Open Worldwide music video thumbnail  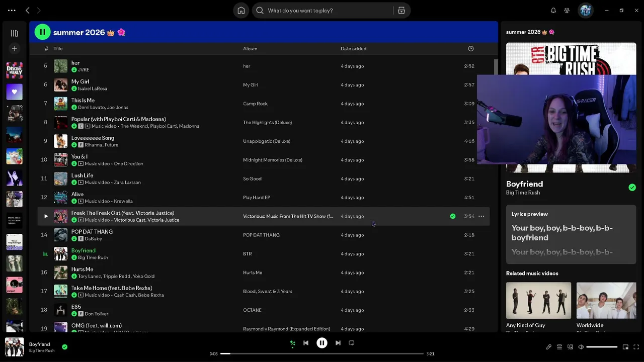606,300
